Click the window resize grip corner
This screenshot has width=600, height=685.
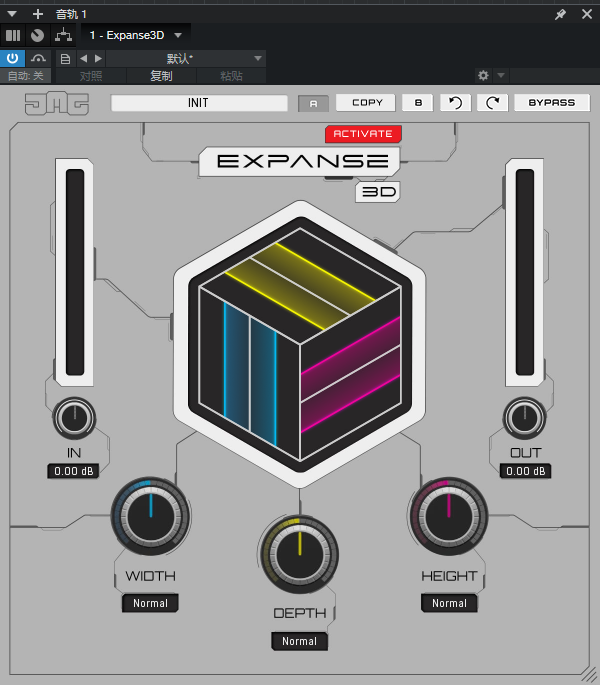coord(590,674)
